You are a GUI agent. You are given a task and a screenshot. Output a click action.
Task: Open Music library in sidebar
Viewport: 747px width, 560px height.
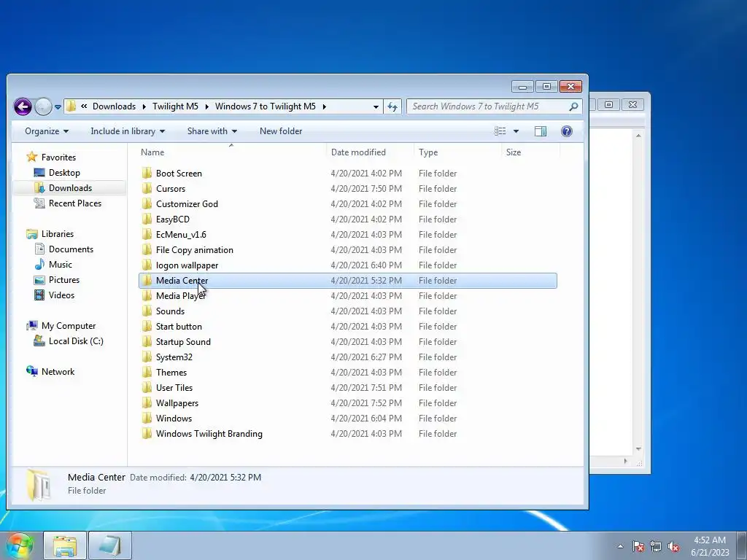(x=60, y=264)
